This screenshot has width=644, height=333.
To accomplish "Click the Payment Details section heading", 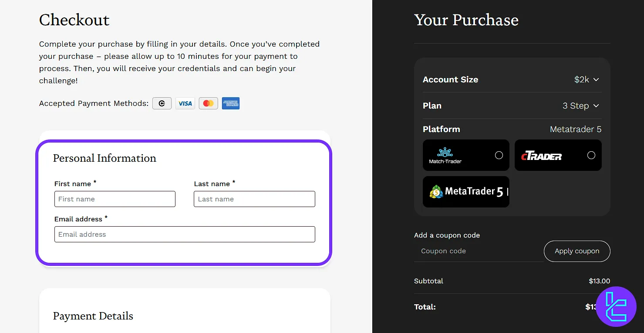I will tap(93, 316).
